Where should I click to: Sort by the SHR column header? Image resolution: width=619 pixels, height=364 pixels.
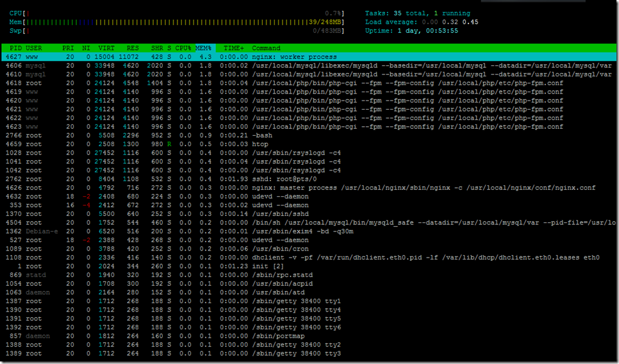157,48
